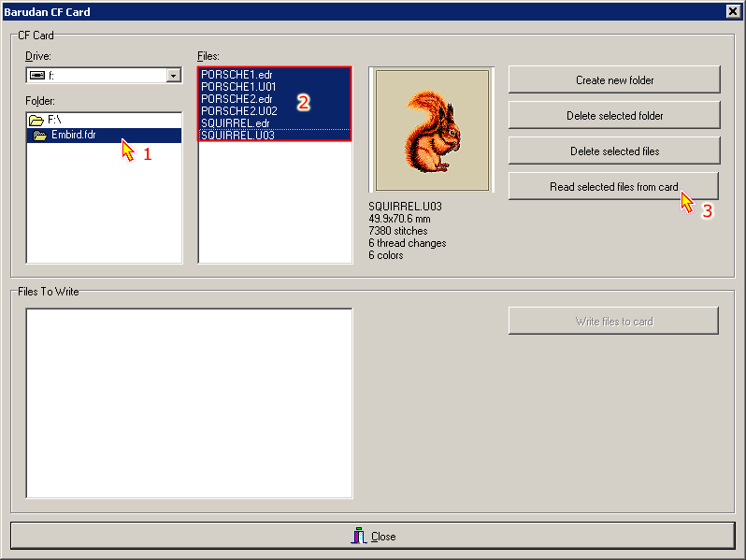Image resolution: width=746 pixels, height=560 pixels.
Task: Click the squirrel design preview thumbnail
Action: coord(432,130)
